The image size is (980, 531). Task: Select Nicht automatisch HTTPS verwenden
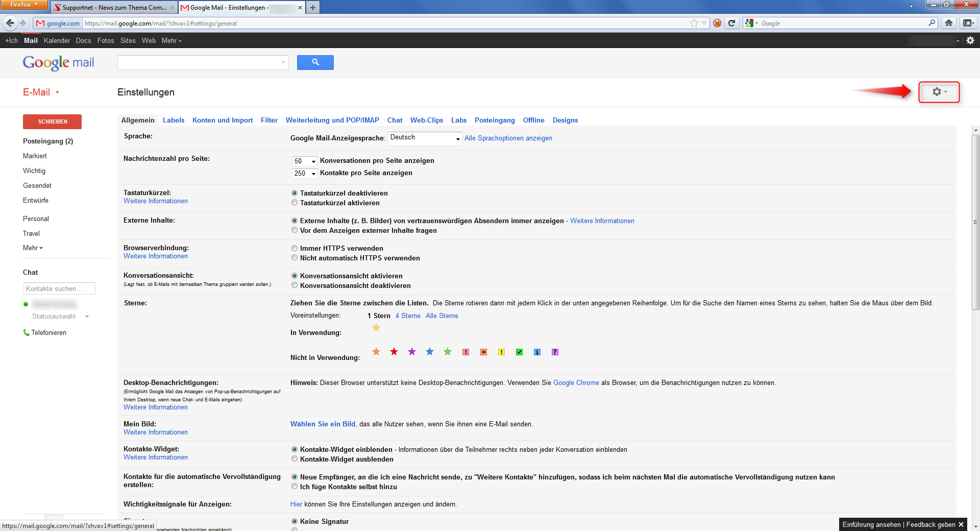pyautogui.click(x=295, y=258)
